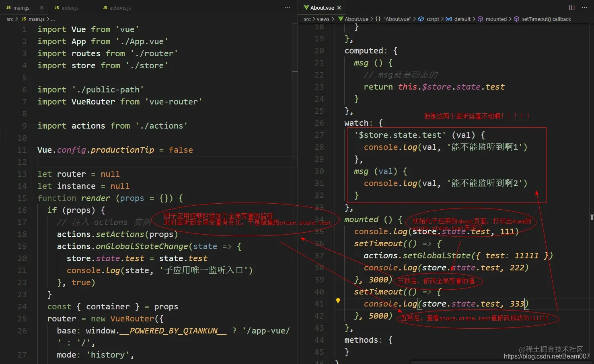Click line number 27 in About.vue
Screen dimensions: 594x364
coord(319,135)
